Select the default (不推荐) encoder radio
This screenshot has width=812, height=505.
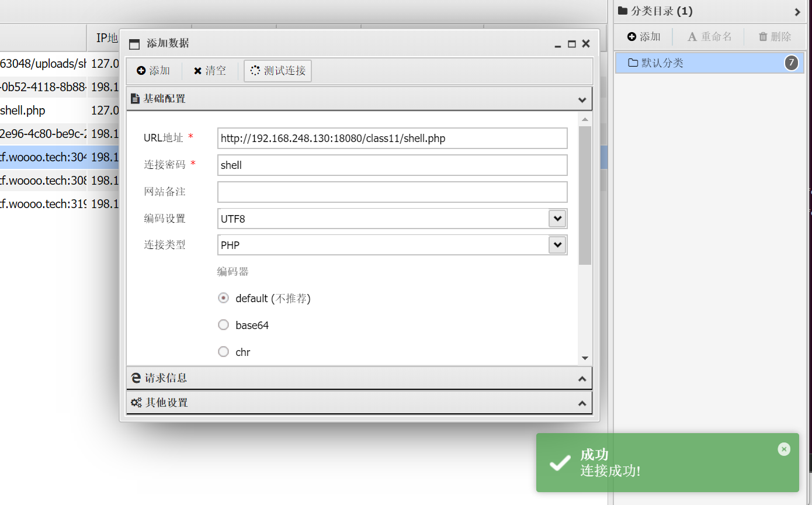point(223,298)
